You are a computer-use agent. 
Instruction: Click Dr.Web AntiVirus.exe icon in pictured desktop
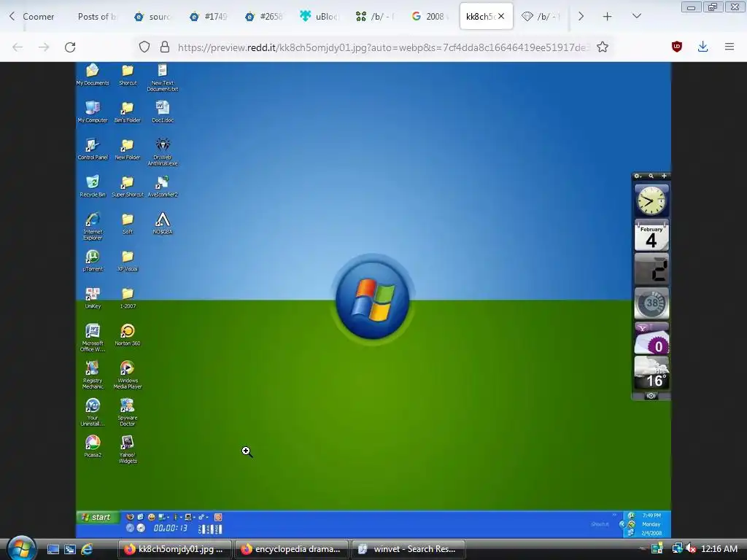pos(163,152)
